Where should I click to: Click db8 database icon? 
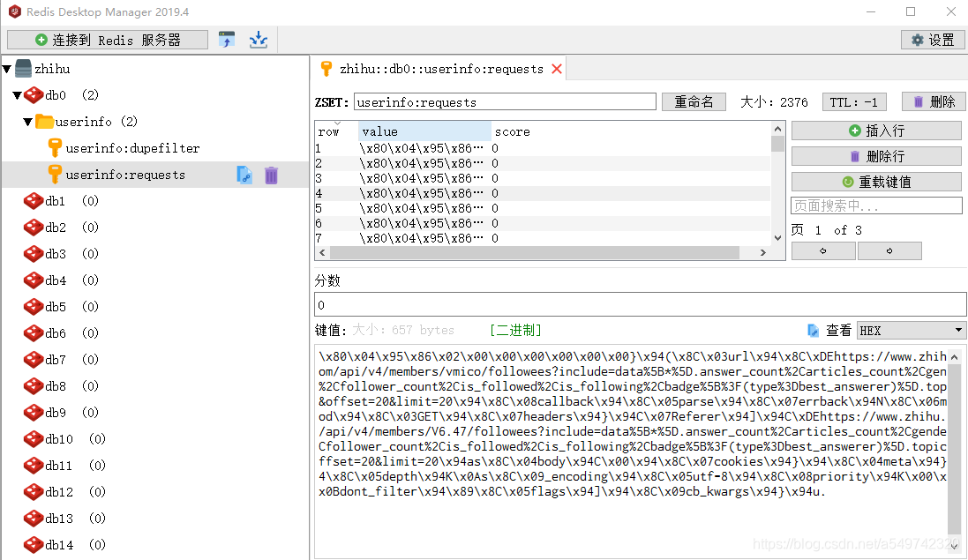(34, 386)
